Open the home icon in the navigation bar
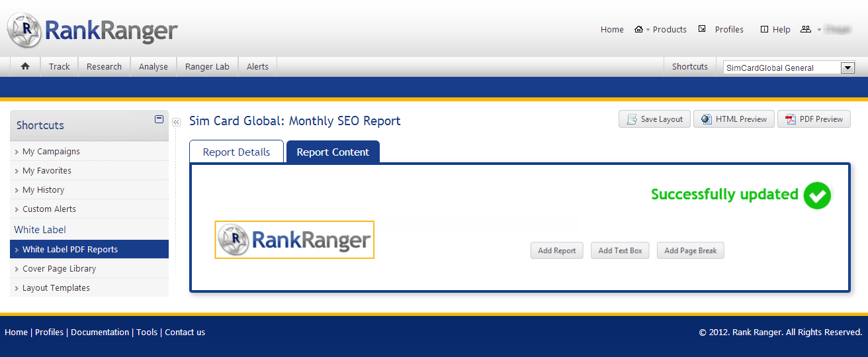The height and width of the screenshot is (357, 868). point(25,66)
